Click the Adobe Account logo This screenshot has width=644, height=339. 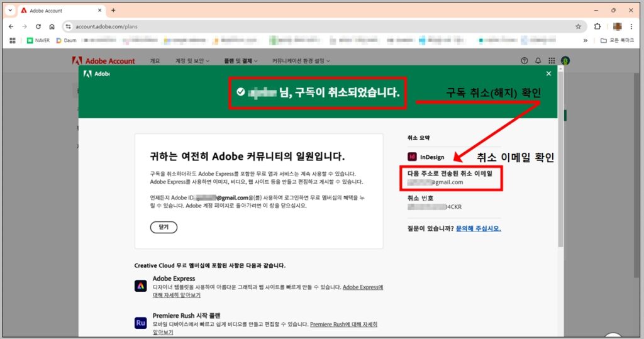click(104, 61)
